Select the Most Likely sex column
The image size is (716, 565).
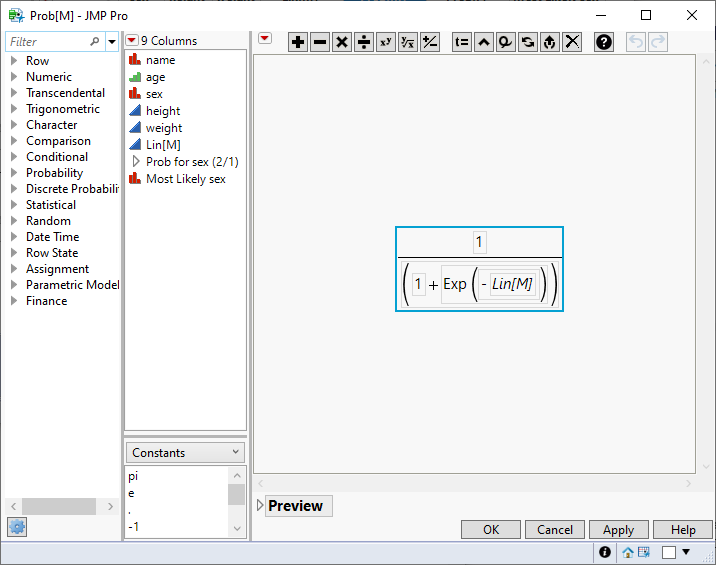point(185,179)
